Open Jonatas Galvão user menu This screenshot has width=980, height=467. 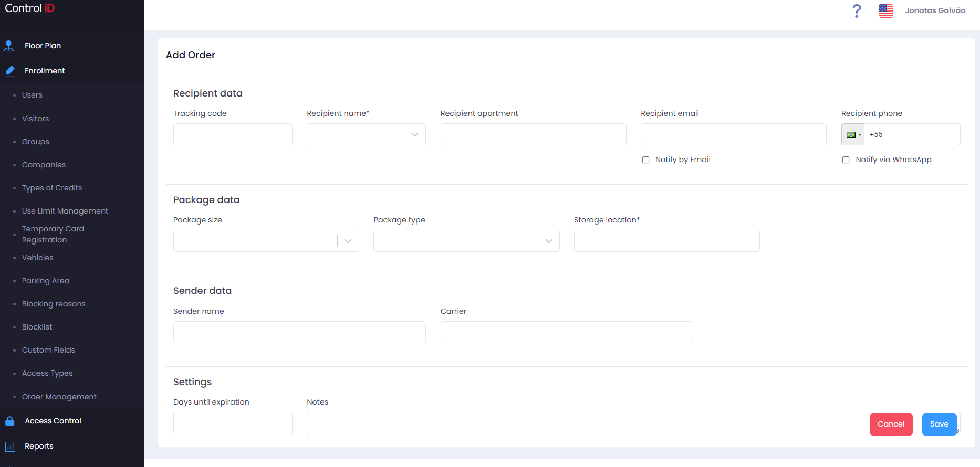pyautogui.click(x=935, y=10)
